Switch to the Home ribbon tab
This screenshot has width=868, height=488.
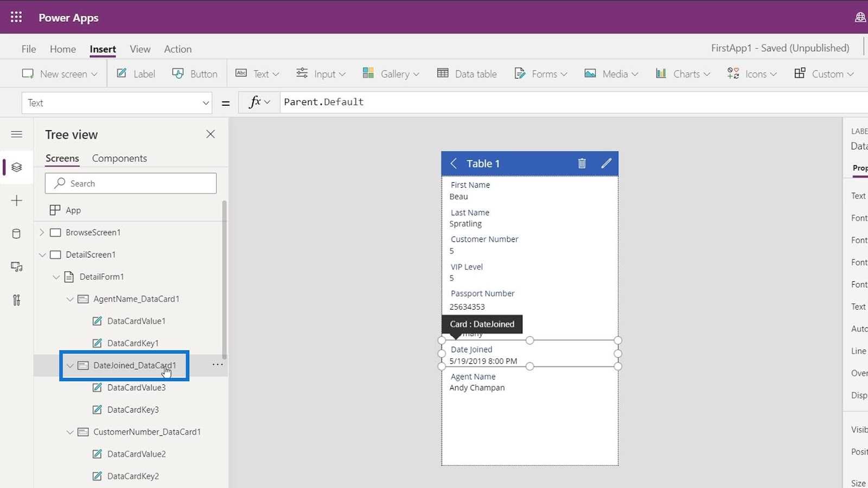click(x=63, y=49)
